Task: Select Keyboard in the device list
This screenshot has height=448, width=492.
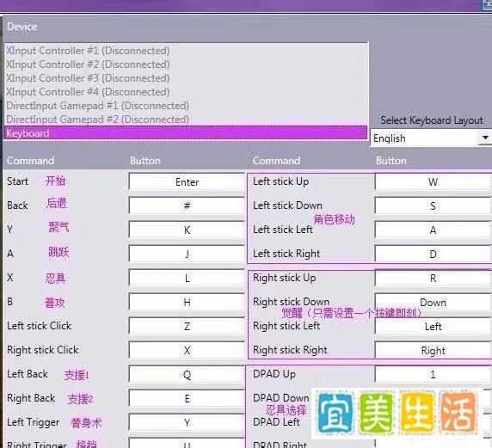Action: [186, 133]
